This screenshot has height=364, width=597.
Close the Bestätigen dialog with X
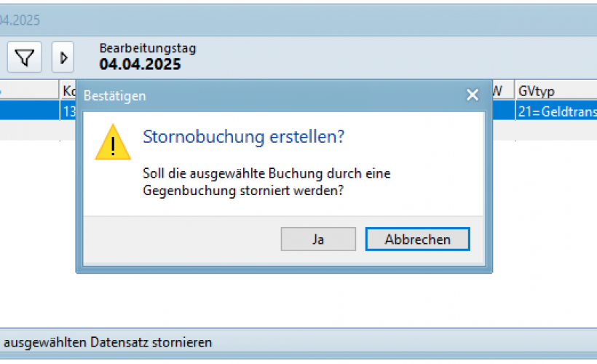[473, 95]
